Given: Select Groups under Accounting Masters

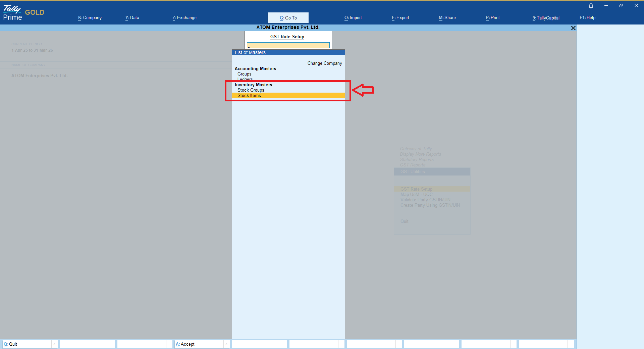Looking at the screenshot, I should click(244, 74).
